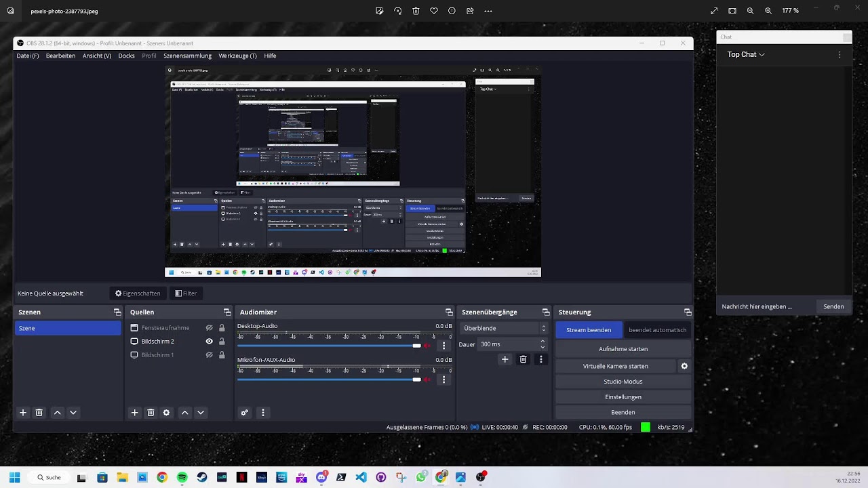
Task: Click Aufnahme starten button
Action: [x=623, y=349]
